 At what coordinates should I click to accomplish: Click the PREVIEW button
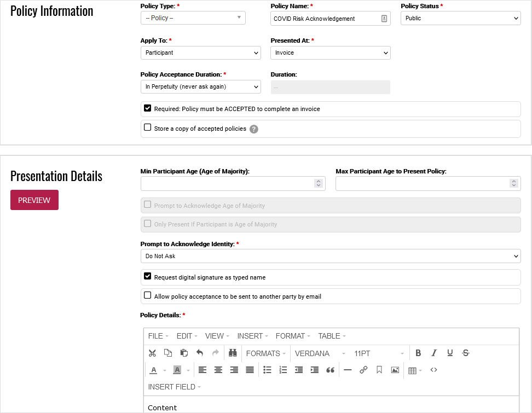click(x=34, y=200)
